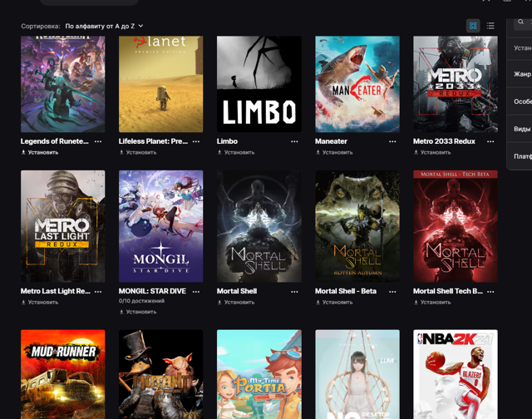532x419 pixels.
Task: Install Metro Last Light Redux
Action: (x=40, y=303)
